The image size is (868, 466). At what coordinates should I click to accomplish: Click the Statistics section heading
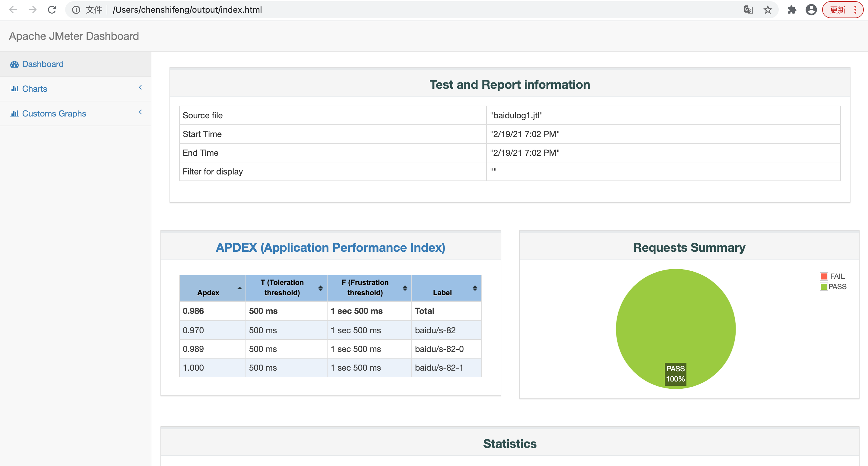tap(510, 443)
